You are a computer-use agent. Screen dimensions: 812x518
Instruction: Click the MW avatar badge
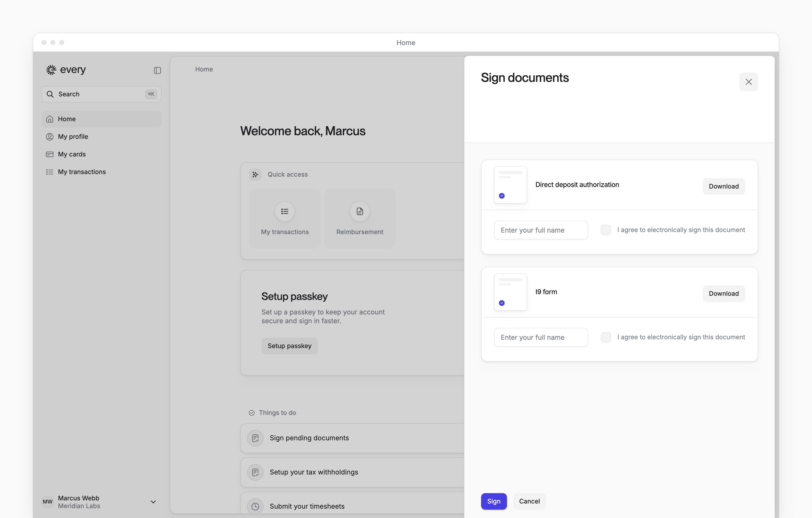click(48, 502)
